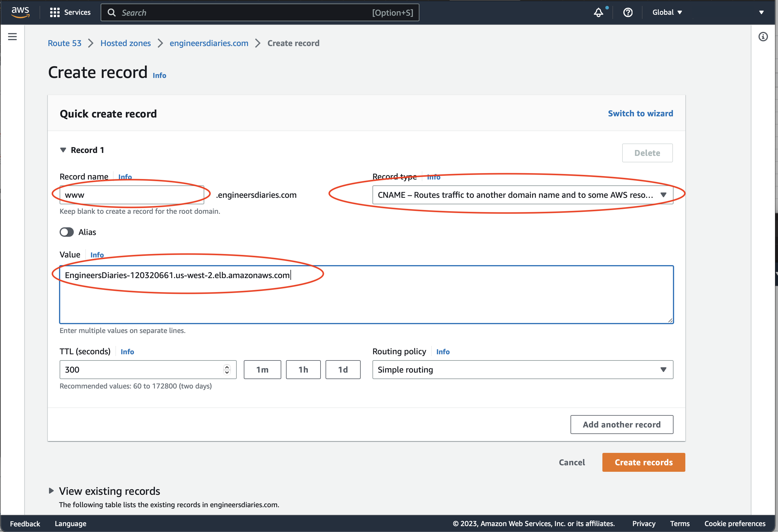Image resolution: width=778 pixels, height=532 pixels.
Task: Open TTL Info link
Action: click(127, 352)
